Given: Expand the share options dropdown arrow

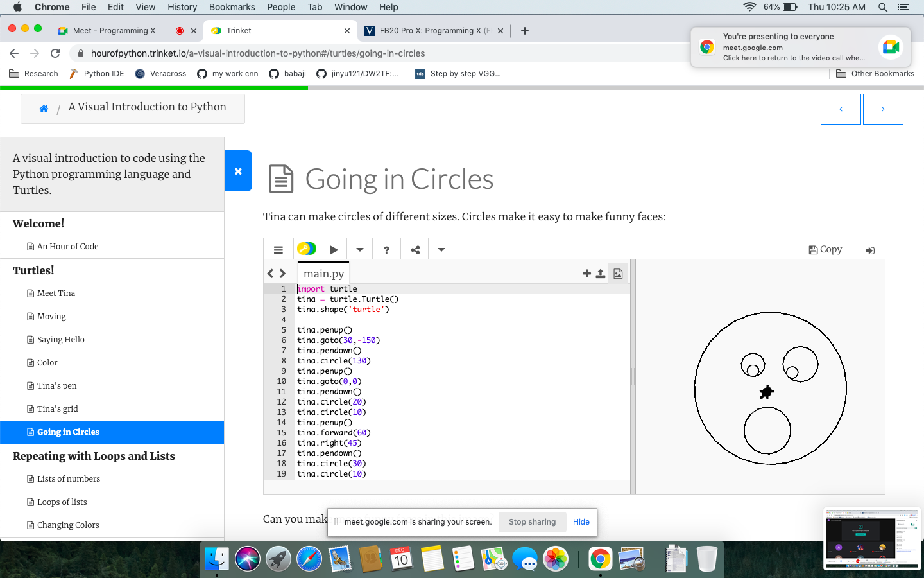Looking at the screenshot, I should [441, 250].
